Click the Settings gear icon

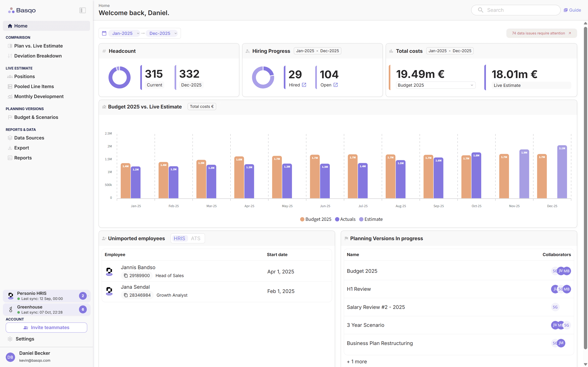(x=10, y=339)
